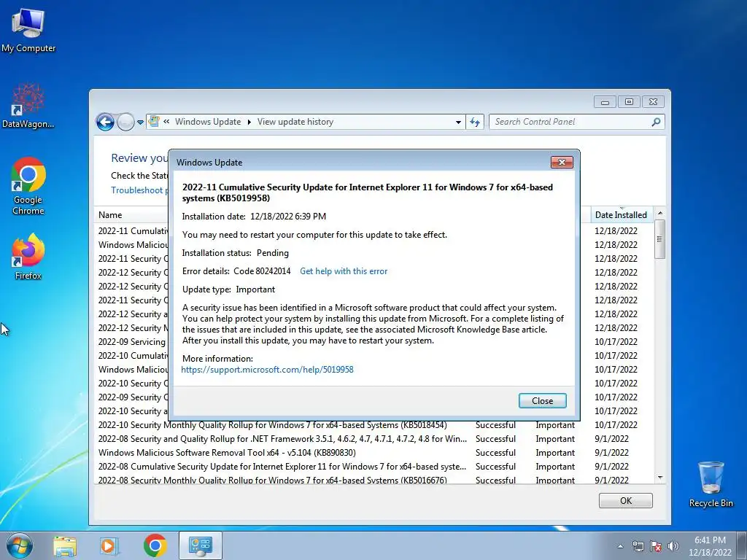The image size is (747, 560).
Task: Refresh the update history page
Action: (475, 122)
